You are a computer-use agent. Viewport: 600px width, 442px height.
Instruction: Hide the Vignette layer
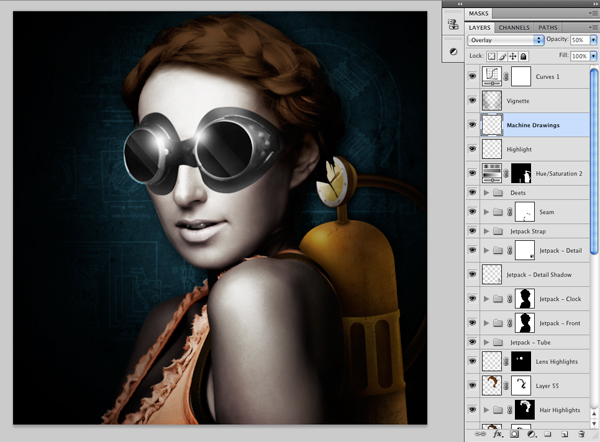[x=473, y=101]
